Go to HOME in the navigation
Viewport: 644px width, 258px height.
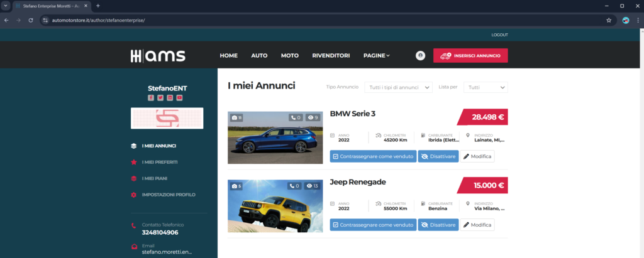coord(229,55)
